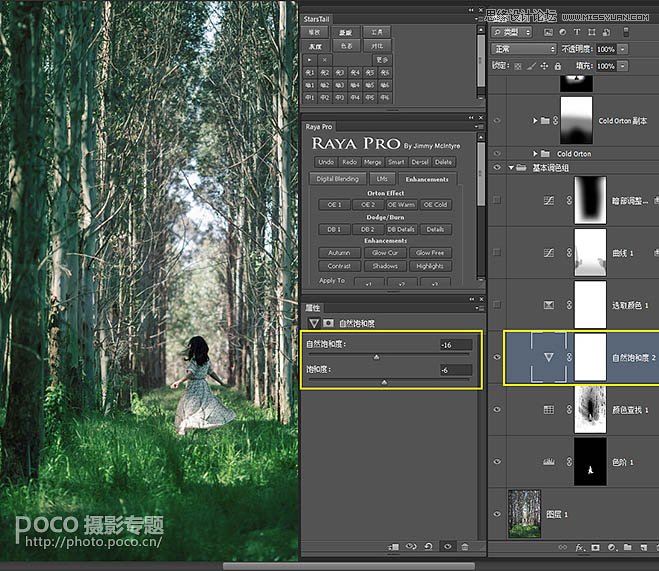Switch to Digital Blending tab in Raya Pro
The height and width of the screenshot is (571, 659).
click(337, 179)
